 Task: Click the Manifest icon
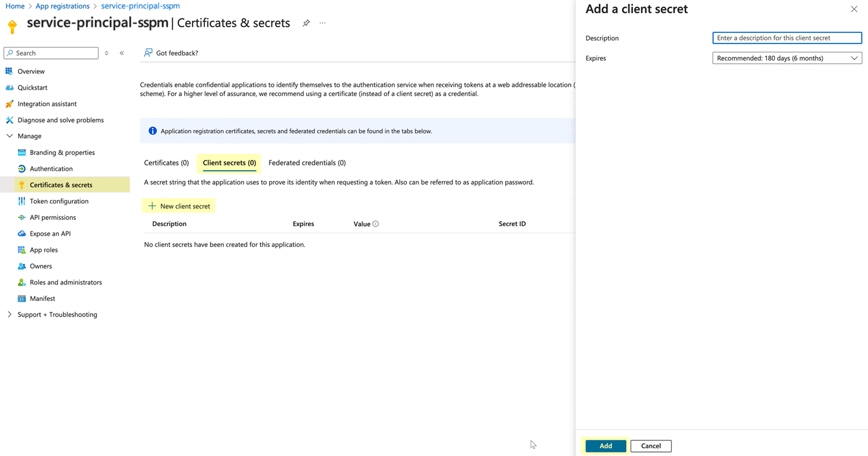point(21,298)
